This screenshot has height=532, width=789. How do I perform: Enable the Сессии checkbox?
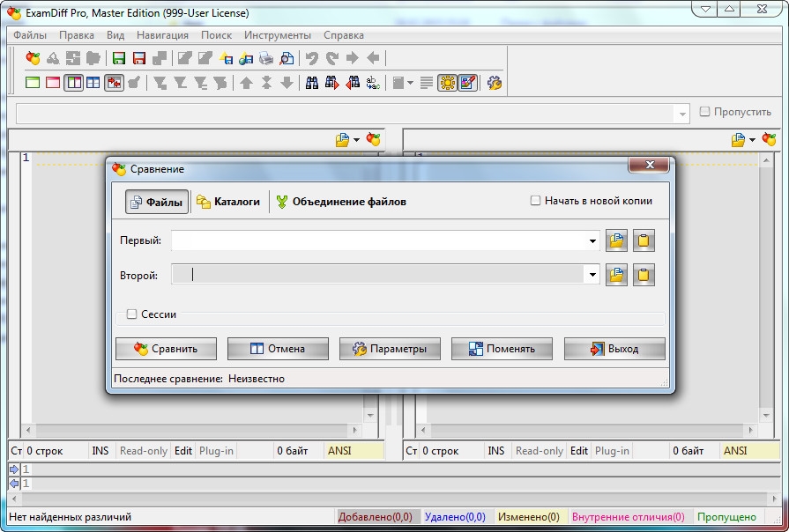[x=131, y=314]
